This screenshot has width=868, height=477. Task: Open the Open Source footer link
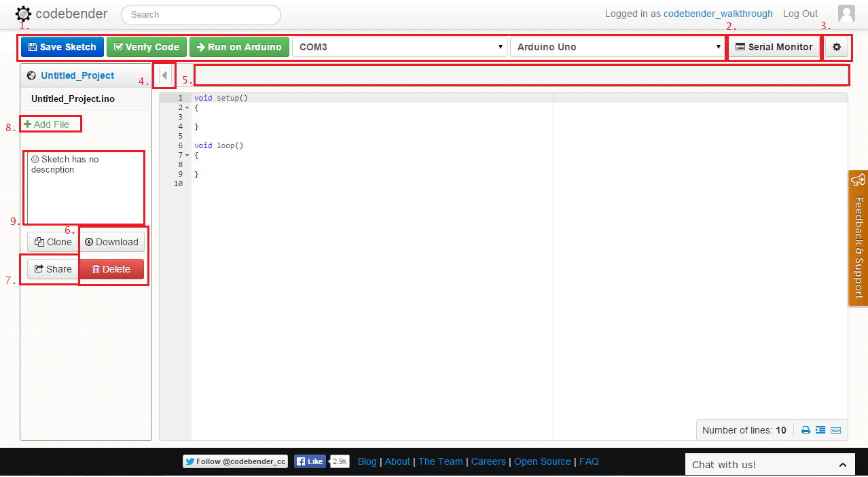point(542,461)
